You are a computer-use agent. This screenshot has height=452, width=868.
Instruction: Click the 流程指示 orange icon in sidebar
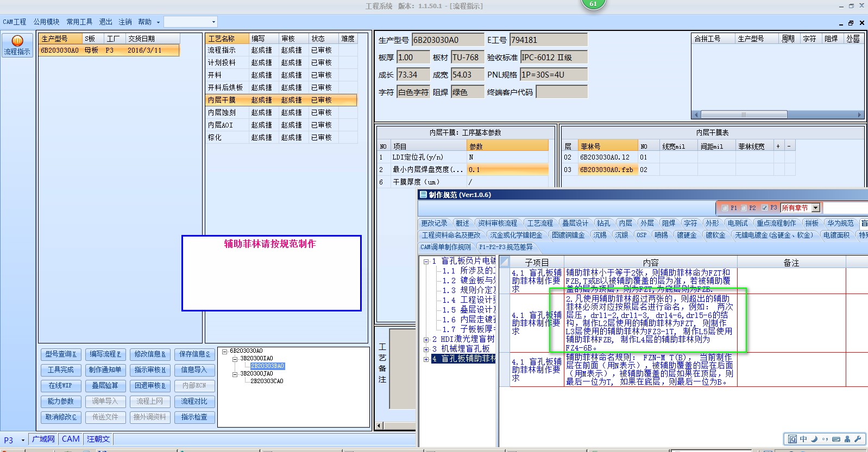click(x=17, y=41)
